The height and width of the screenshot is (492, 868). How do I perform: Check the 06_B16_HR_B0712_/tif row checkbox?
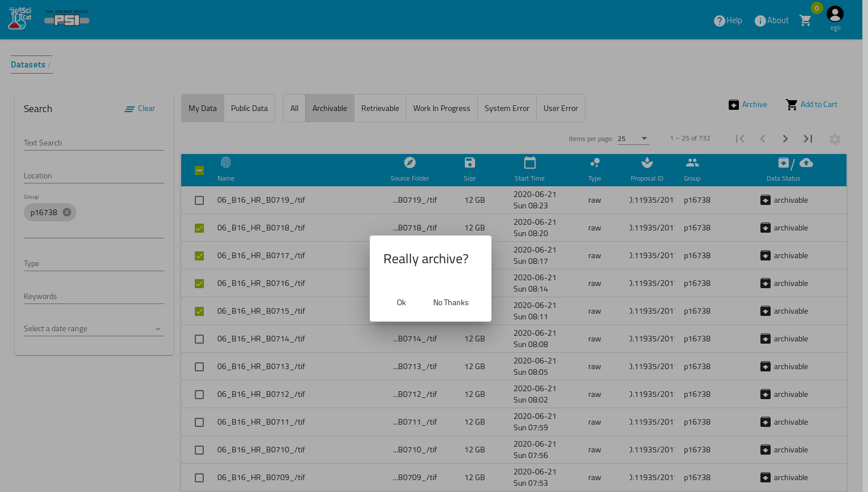199,395
